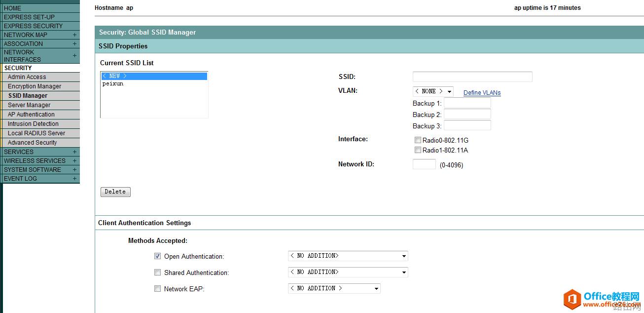644x313 pixels.
Task: Click the SERVICES menu label
Action: coord(19,152)
